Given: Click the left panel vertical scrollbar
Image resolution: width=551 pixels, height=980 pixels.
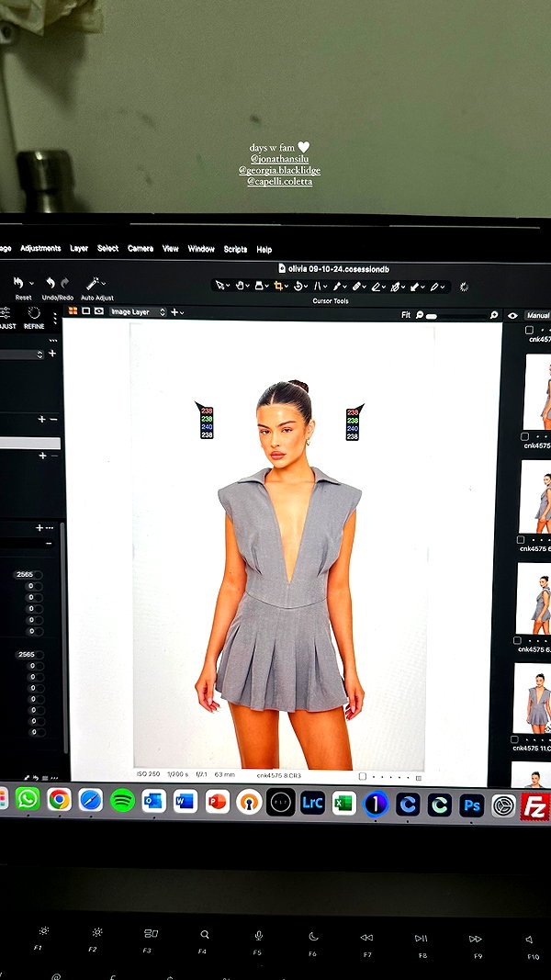Looking at the screenshot, I should click(x=62, y=637).
